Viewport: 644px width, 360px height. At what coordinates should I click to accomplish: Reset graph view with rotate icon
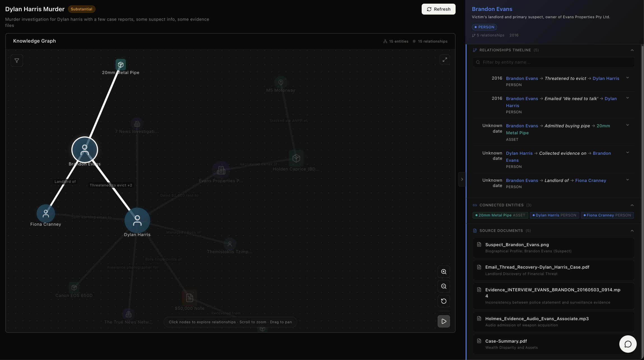[444, 301]
